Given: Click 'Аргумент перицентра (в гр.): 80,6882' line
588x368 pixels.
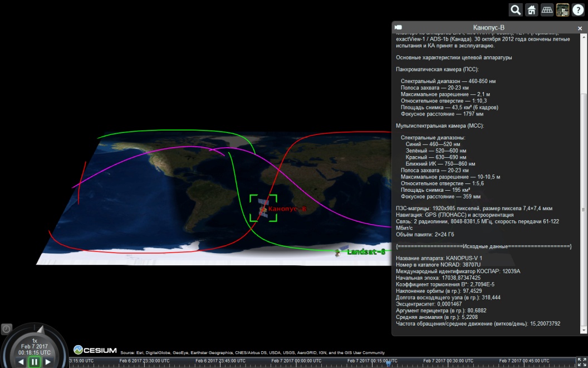Looking at the screenshot, I should pyautogui.click(x=441, y=311).
